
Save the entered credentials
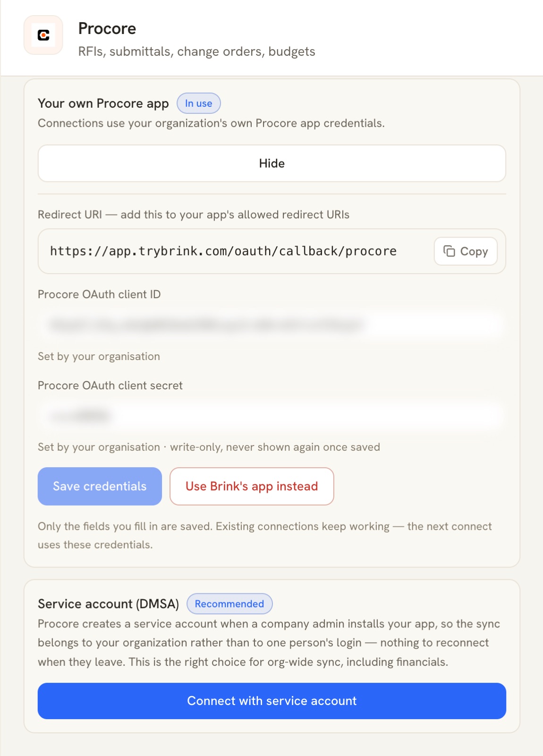pyautogui.click(x=100, y=486)
